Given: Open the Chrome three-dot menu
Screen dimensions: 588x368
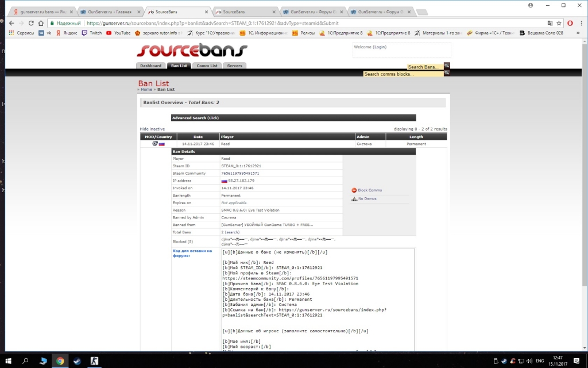Looking at the screenshot, I should (581, 23).
